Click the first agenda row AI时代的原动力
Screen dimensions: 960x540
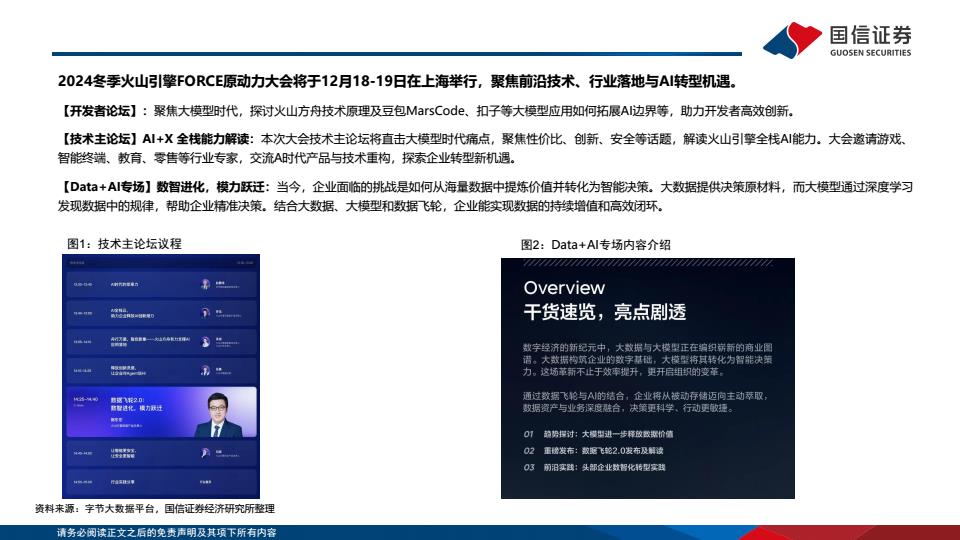tap(162, 285)
